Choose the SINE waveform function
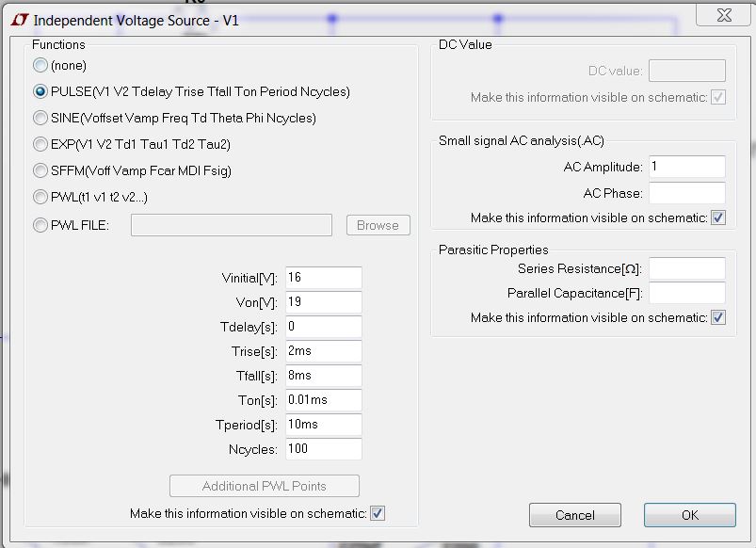Image resolution: width=756 pixels, height=548 pixels. coord(40,118)
